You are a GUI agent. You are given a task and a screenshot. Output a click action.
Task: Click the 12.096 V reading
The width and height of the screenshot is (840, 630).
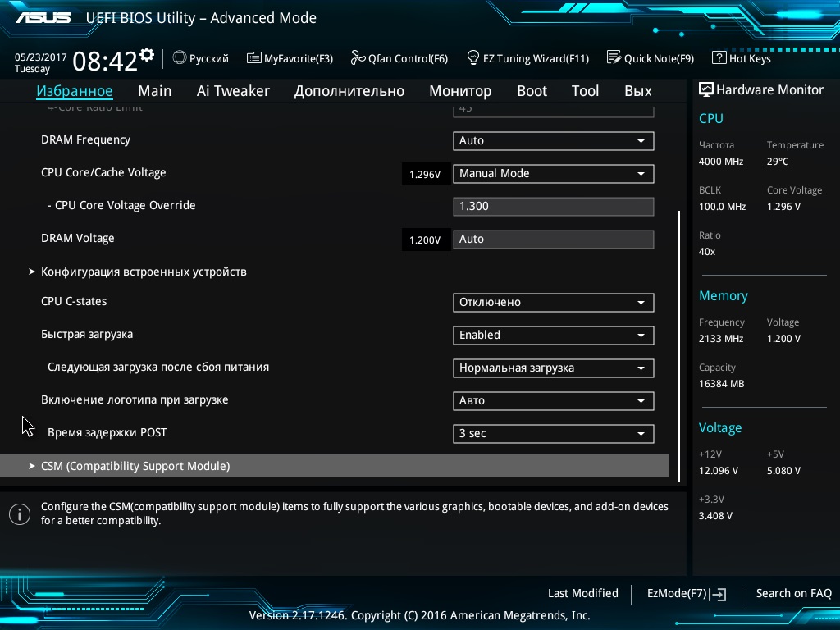point(719,470)
